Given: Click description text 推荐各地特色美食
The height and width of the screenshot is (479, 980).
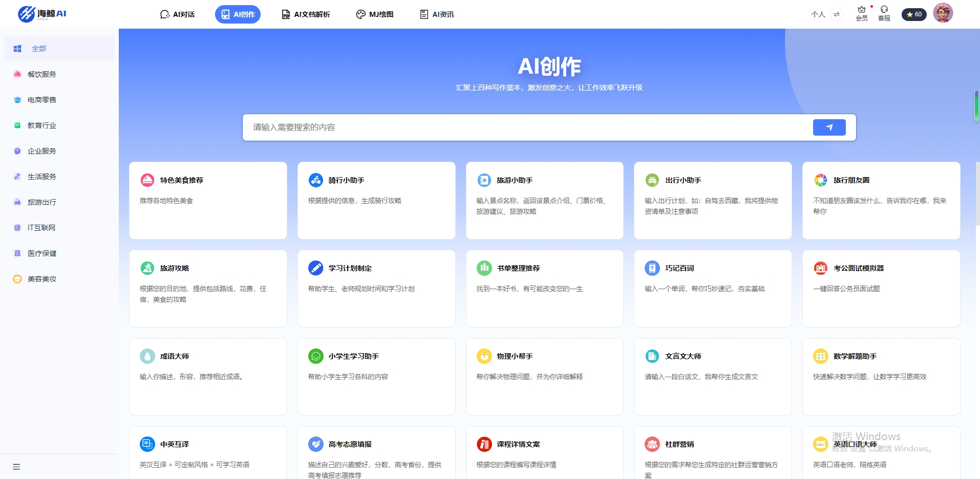Looking at the screenshot, I should [x=166, y=201].
